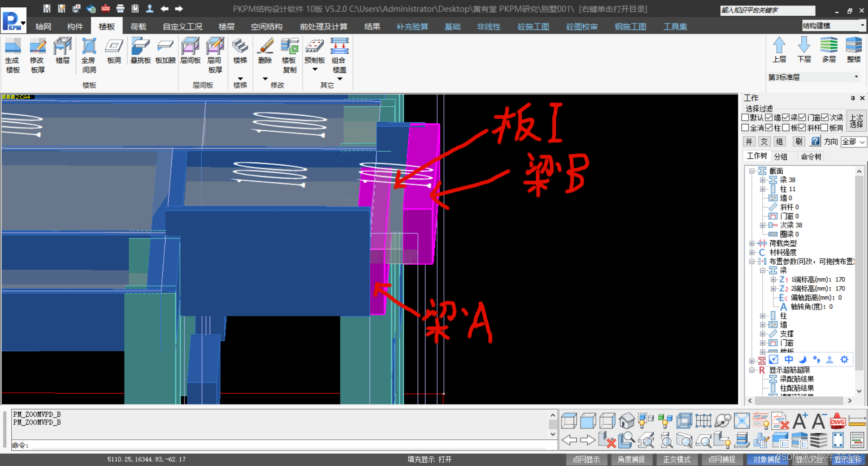Click the 刷 brush button
The height and width of the screenshot is (466, 868).
coord(799,142)
